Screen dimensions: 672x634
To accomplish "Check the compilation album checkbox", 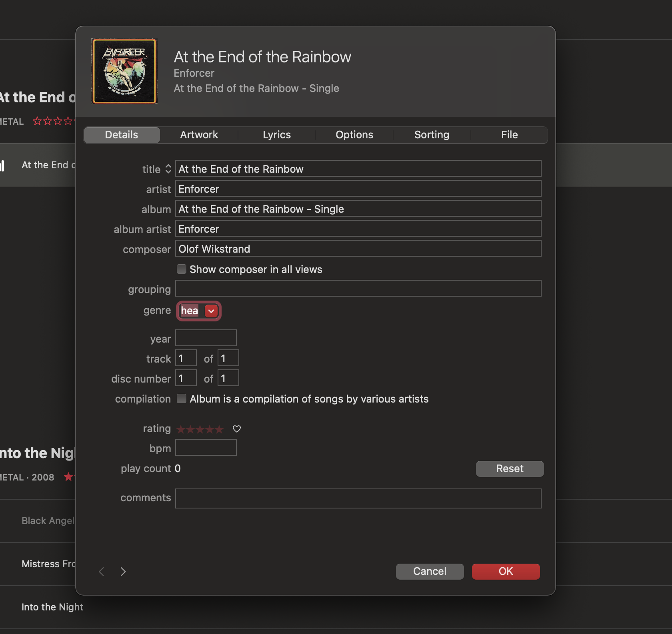I will point(182,399).
